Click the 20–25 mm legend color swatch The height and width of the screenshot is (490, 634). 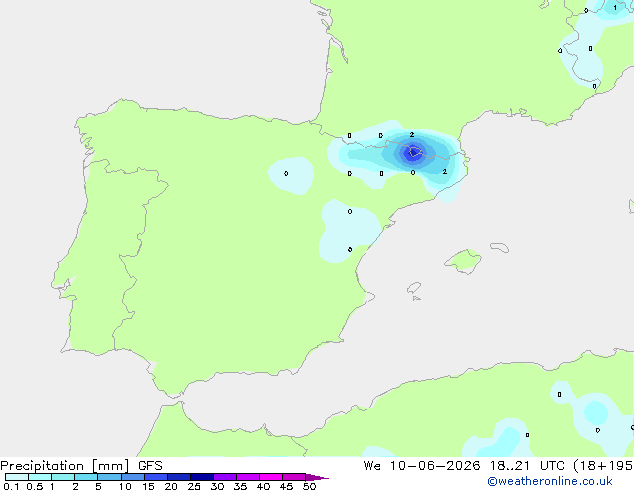[x=178, y=477]
